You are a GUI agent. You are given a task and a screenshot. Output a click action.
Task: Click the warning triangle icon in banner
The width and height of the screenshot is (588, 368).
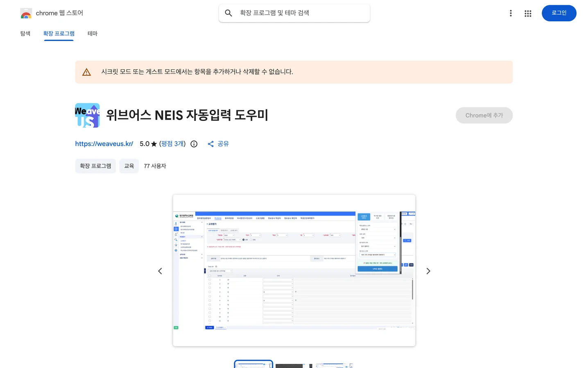pyautogui.click(x=86, y=72)
